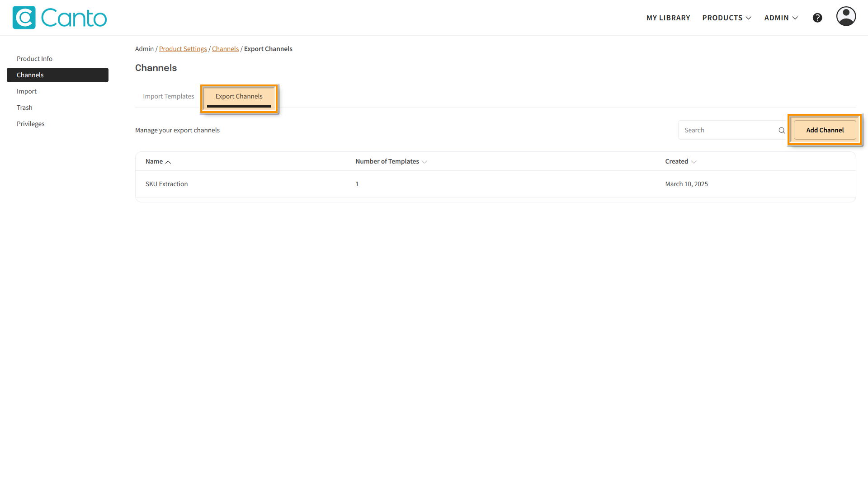
Task: Expand the Admin dropdown menu
Action: point(781,18)
